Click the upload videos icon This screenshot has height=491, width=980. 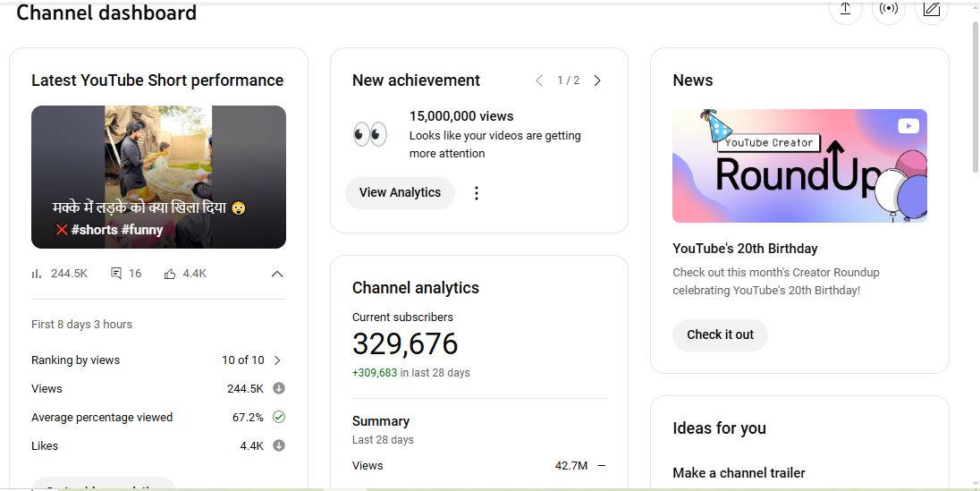pos(845,9)
